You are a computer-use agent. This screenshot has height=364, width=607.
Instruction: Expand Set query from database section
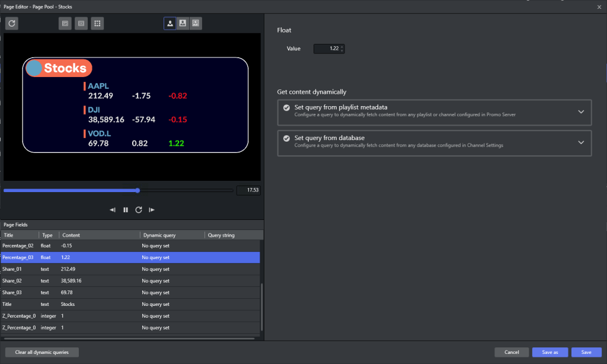(581, 142)
